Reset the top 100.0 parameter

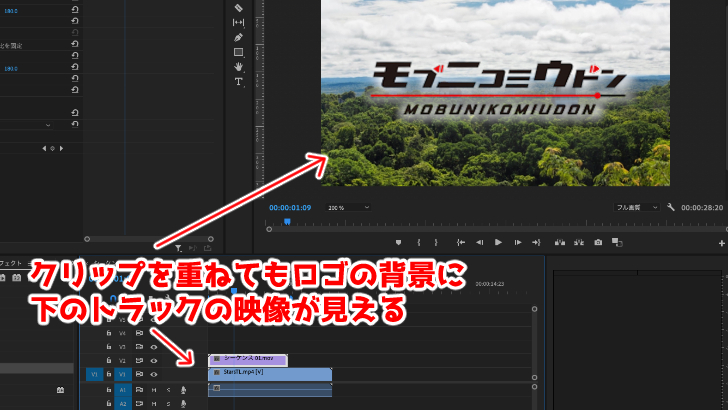pyautogui.click(x=74, y=9)
